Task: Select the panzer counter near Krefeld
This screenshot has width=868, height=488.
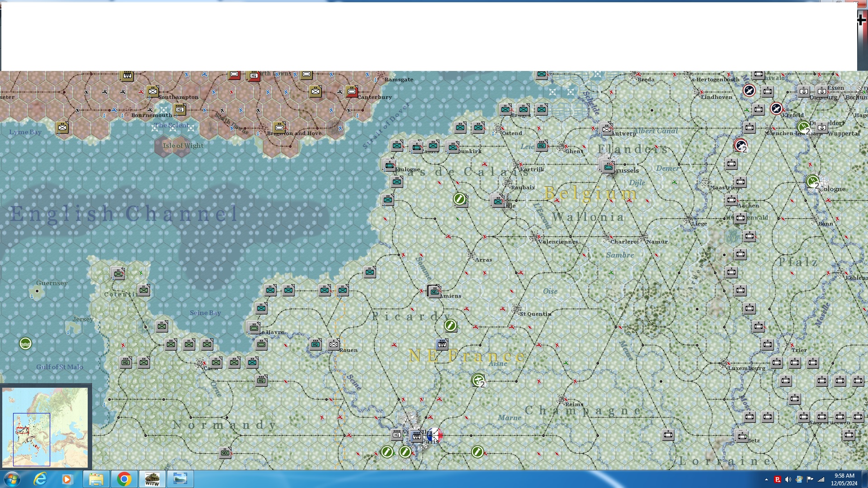Action: [767, 91]
